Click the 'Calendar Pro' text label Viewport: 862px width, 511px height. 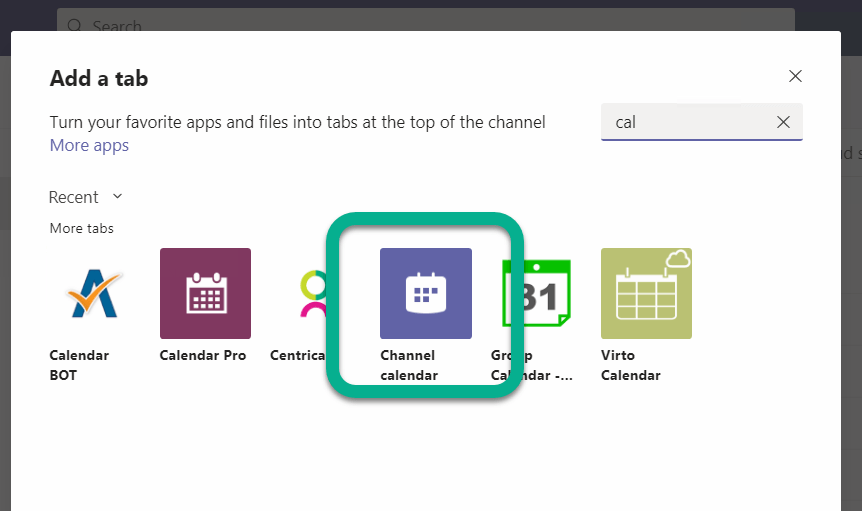point(203,355)
